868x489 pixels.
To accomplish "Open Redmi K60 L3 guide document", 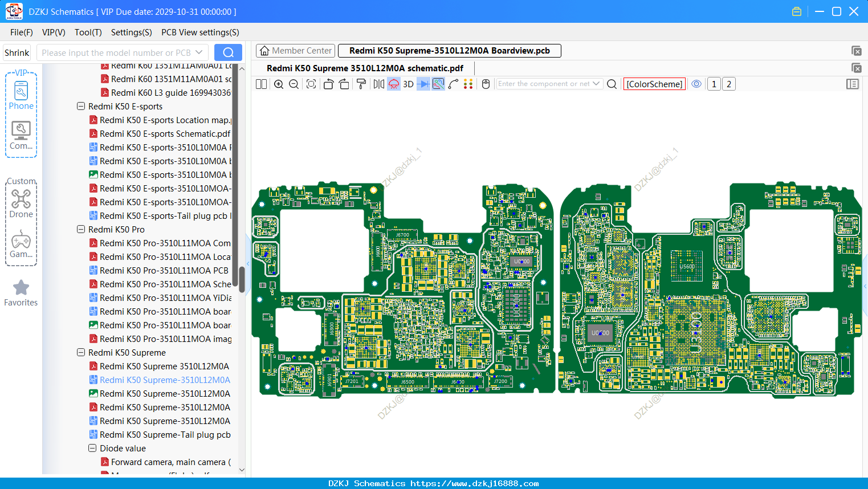I will (x=166, y=92).
